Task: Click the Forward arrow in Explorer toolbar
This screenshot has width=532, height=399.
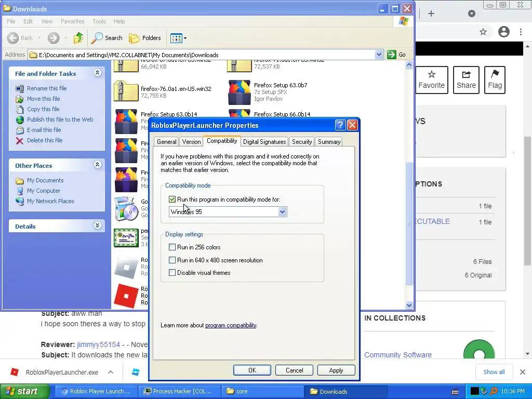Action: [54, 38]
